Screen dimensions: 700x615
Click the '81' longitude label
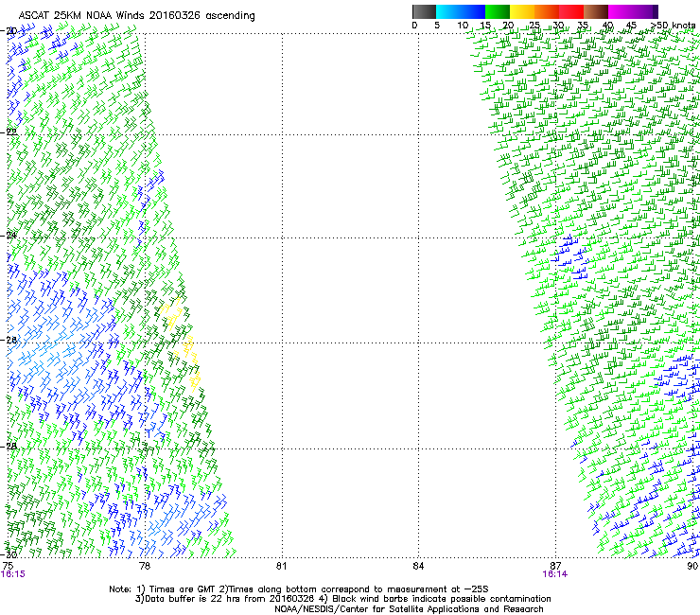(281, 566)
